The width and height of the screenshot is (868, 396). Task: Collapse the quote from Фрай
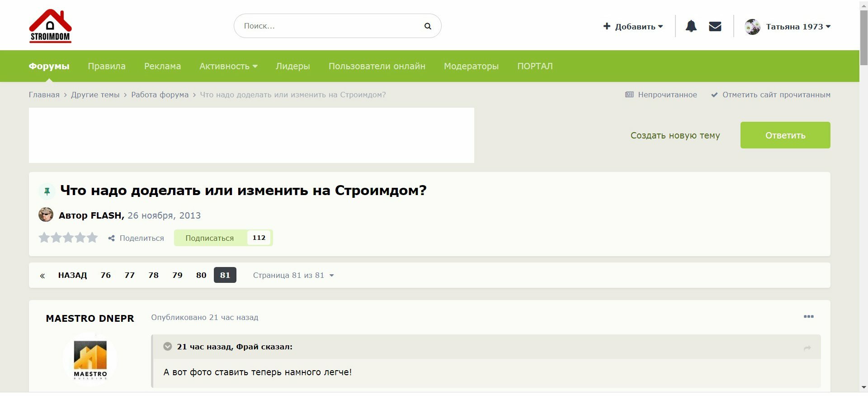click(167, 347)
